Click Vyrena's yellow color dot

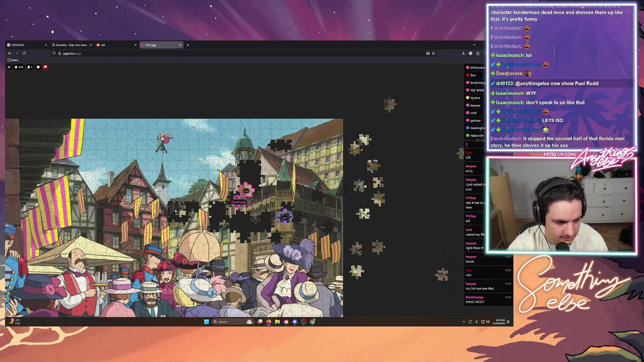point(467,98)
